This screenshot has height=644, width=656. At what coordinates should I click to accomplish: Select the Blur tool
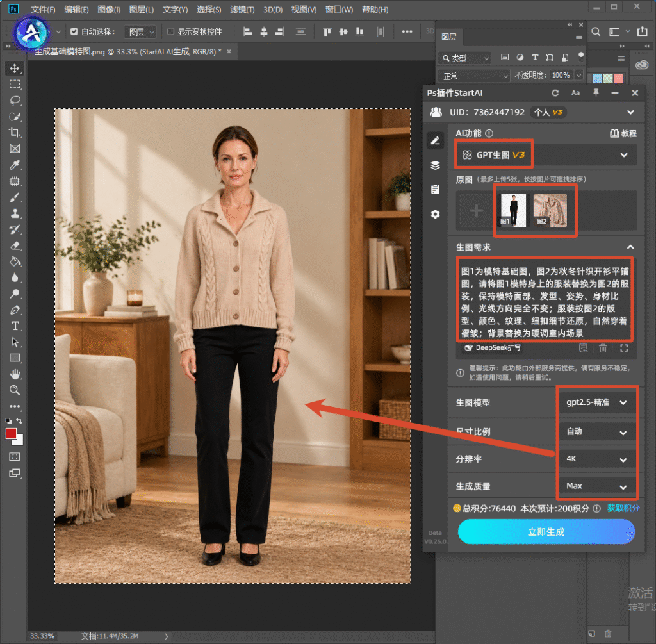(15, 278)
